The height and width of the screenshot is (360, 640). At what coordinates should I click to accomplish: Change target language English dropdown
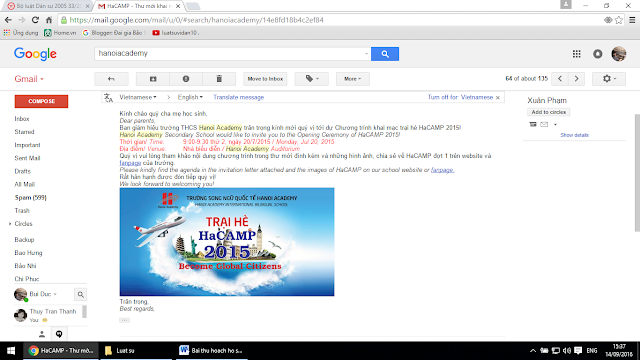(x=190, y=98)
